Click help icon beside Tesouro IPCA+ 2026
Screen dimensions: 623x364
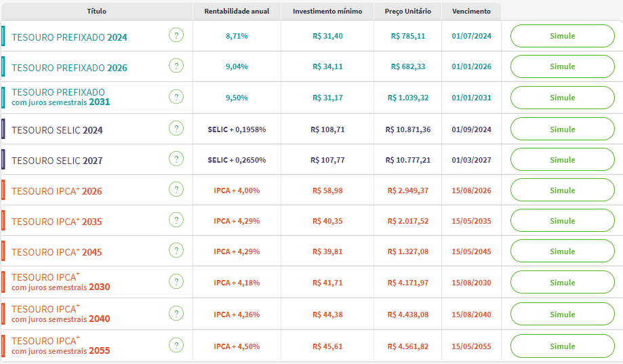176,190
